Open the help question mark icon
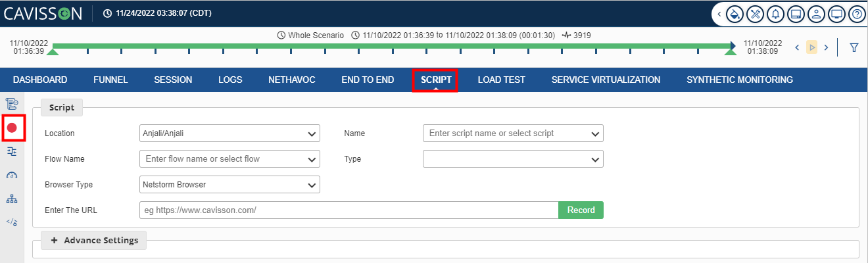Screen dimensions: 868x263 (x=856, y=13)
